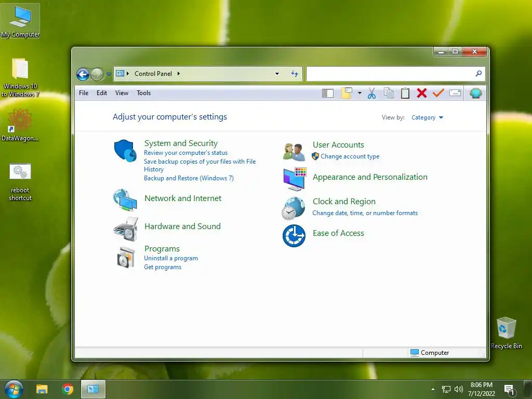
Task: Open System and Security category
Action: click(x=181, y=143)
